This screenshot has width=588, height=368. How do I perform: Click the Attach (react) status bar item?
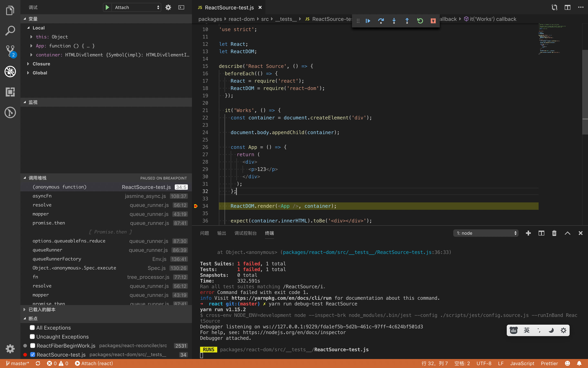pos(94,363)
